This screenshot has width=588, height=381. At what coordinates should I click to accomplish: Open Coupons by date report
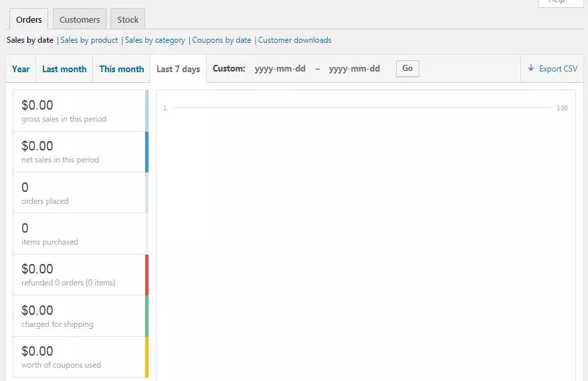pos(221,40)
